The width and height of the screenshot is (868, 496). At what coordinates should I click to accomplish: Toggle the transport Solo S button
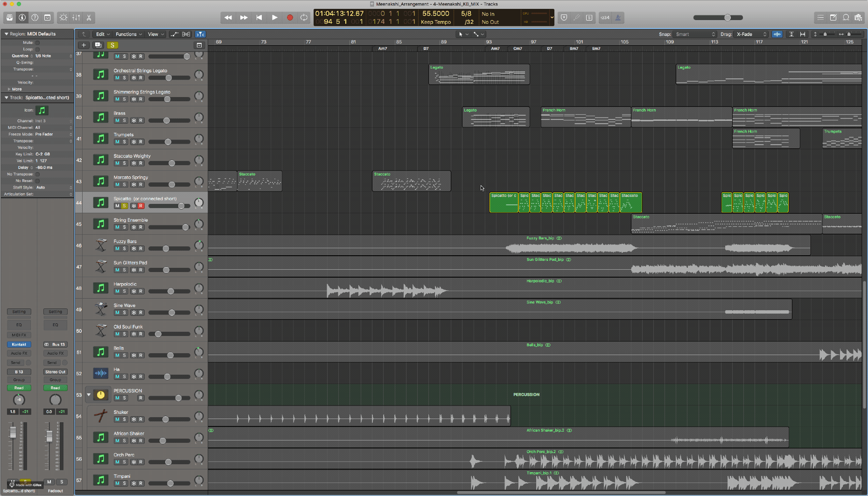(x=589, y=18)
